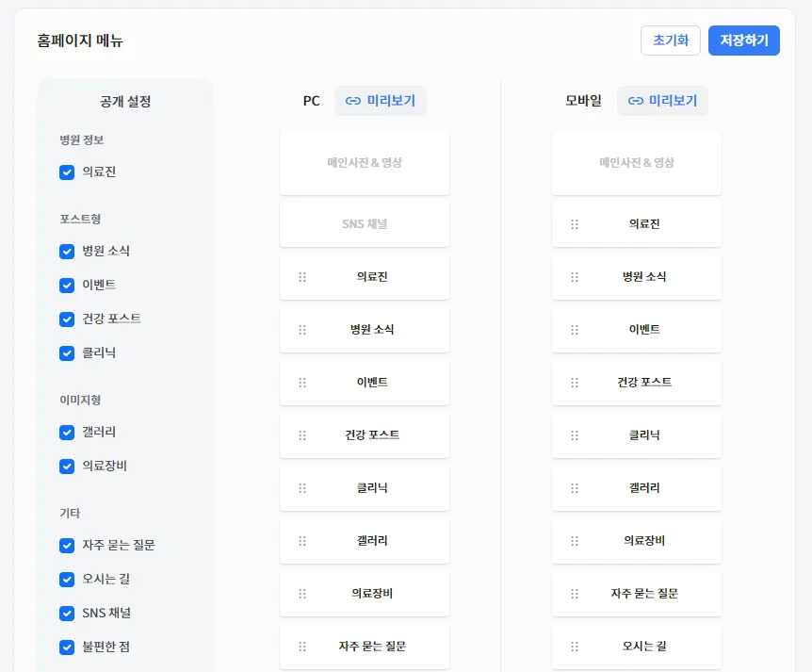Click drag handle icon on 모바일 건강 포스트 card
The height and width of the screenshot is (672, 812).
(x=575, y=383)
